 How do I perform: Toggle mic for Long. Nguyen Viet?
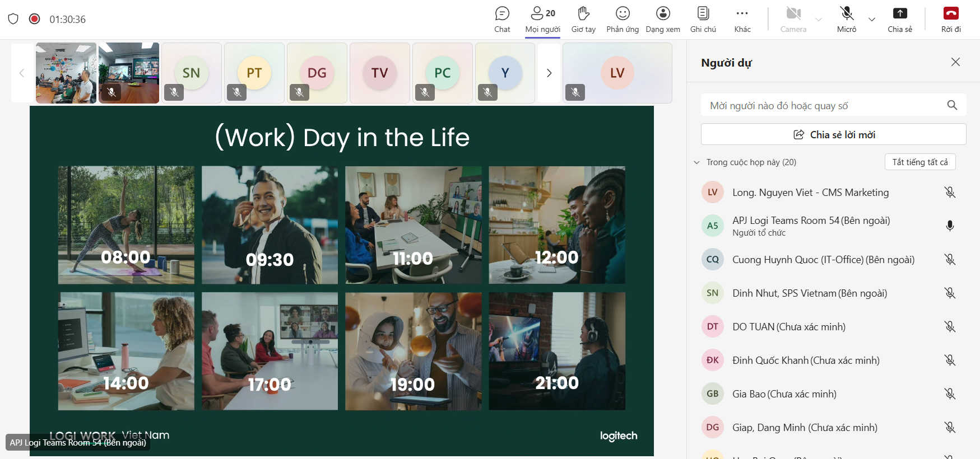tap(950, 193)
